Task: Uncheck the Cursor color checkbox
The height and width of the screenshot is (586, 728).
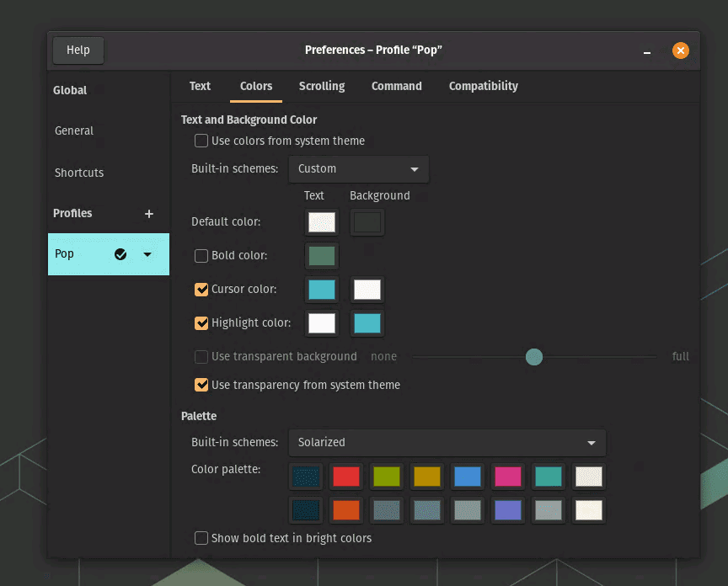Action: (201, 289)
